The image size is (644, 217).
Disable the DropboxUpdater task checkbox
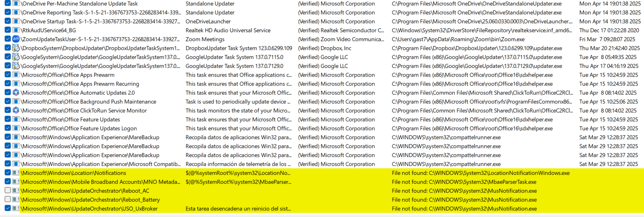pyautogui.click(x=8, y=48)
